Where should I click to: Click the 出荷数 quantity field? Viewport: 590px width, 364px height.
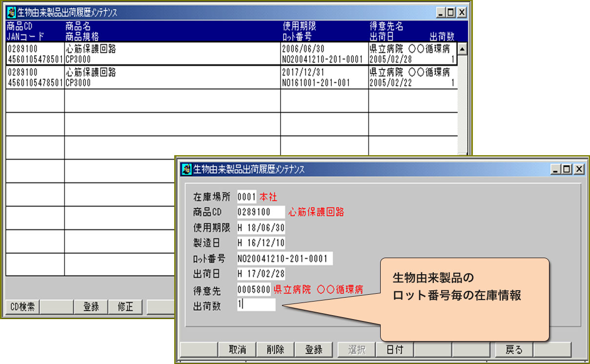coord(256,305)
